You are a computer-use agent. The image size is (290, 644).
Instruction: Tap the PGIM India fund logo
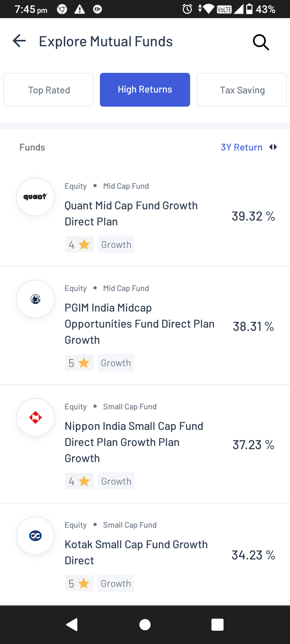pos(35,299)
